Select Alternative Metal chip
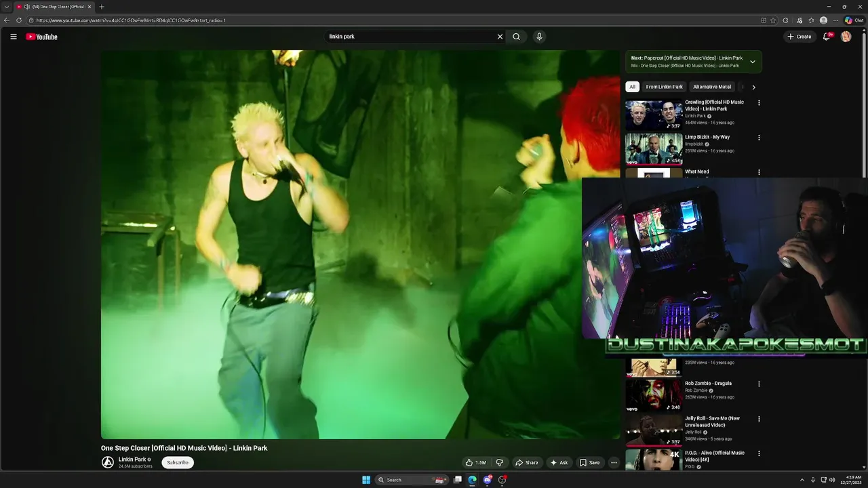The height and width of the screenshot is (488, 868). coord(712,87)
